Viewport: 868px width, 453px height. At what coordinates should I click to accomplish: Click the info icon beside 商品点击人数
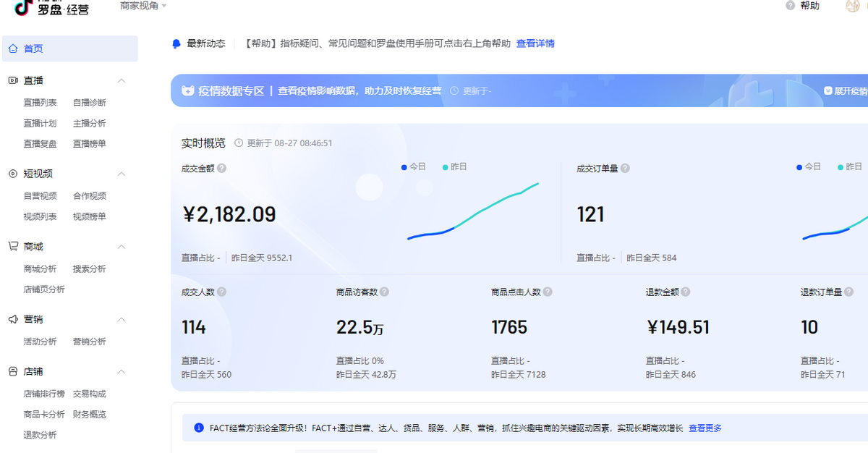coord(548,292)
